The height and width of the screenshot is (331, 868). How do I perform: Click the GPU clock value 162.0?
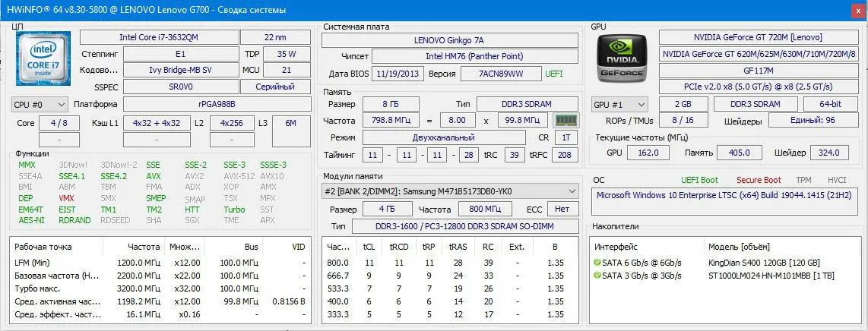click(x=649, y=153)
